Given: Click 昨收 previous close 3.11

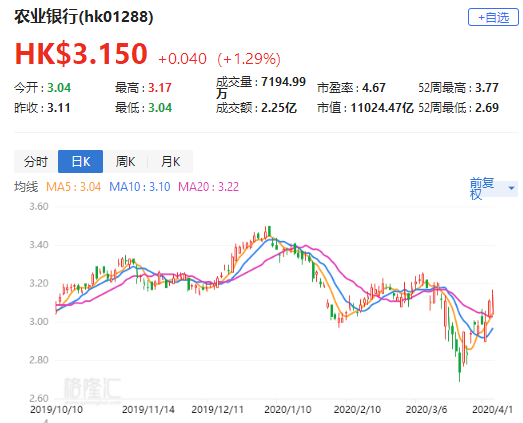Looking at the screenshot, I should point(59,108).
